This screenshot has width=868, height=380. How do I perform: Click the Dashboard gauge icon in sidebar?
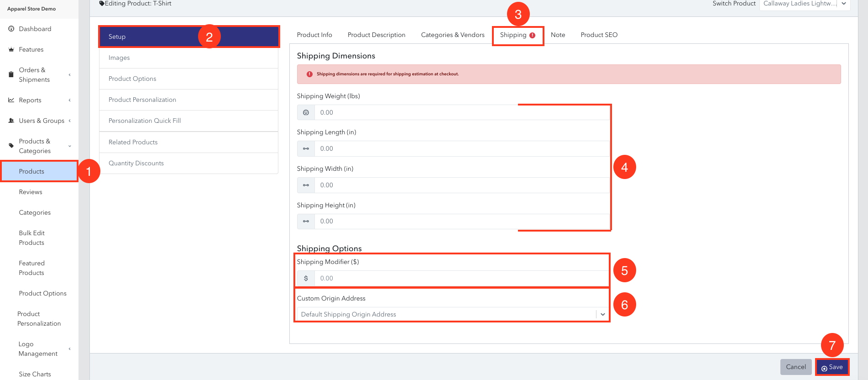[x=11, y=29]
